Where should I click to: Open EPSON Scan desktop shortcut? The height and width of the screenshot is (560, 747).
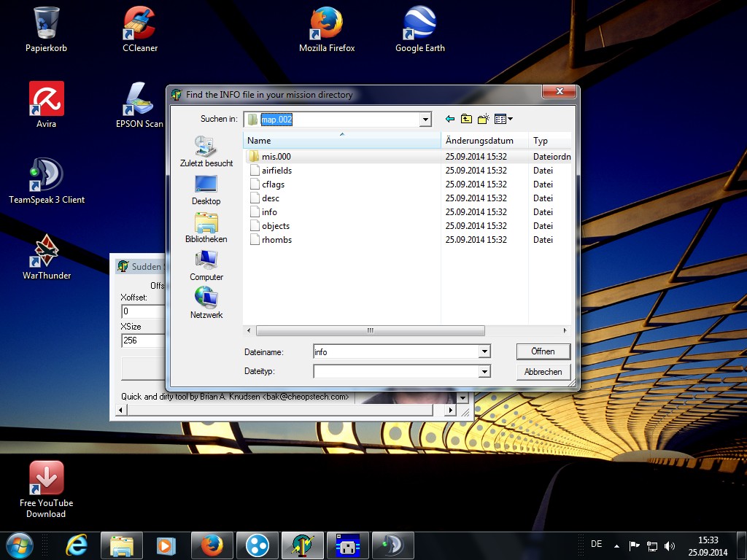(139, 105)
